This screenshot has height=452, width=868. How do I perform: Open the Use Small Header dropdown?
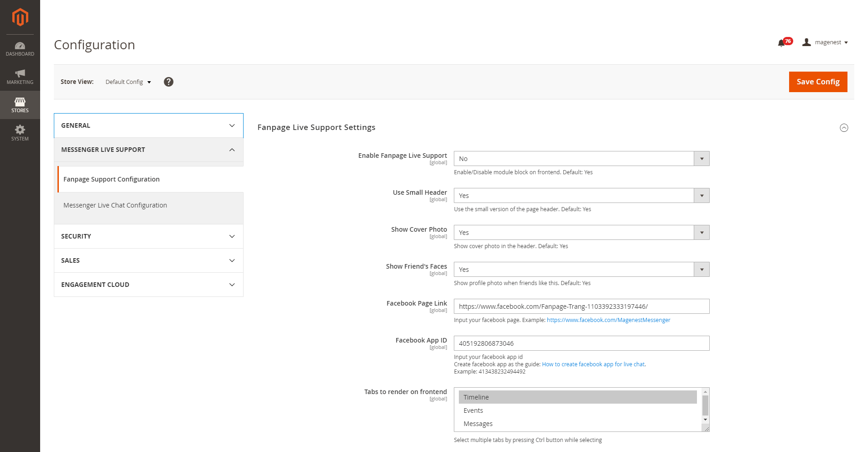pyautogui.click(x=581, y=196)
